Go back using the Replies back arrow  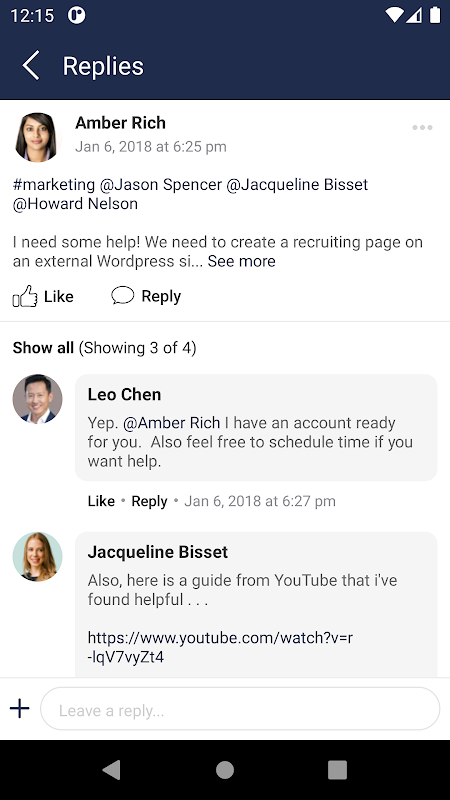[x=31, y=66]
